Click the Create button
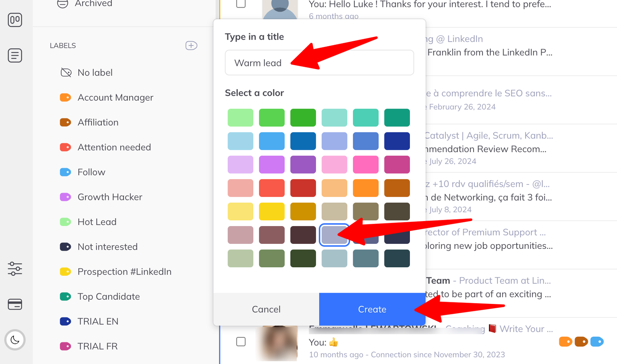Screen dimensions: 617x364 point(372,309)
